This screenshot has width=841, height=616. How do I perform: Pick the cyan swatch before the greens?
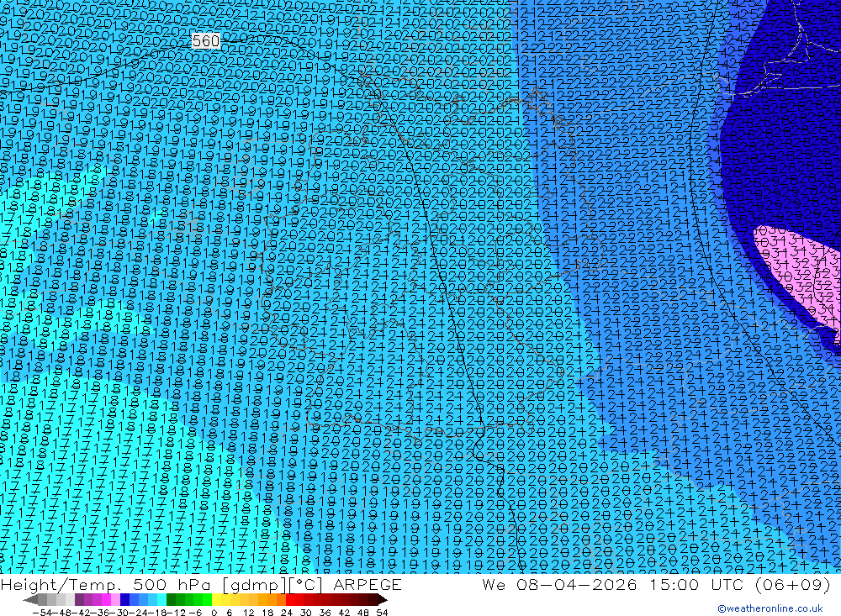pos(161,599)
